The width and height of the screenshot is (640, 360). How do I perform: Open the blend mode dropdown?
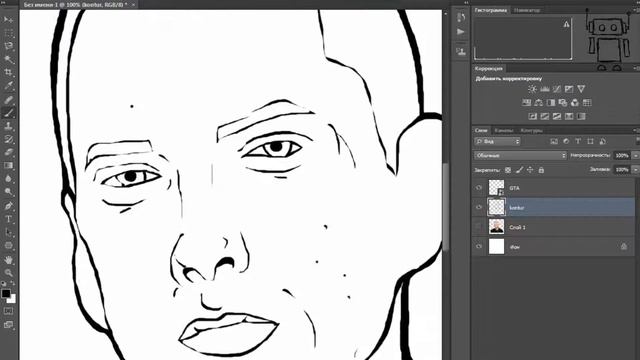pyautogui.click(x=520, y=156)
